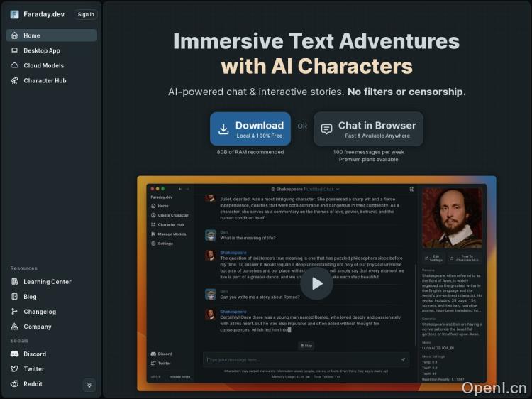Play the demo video

(316, 283)
